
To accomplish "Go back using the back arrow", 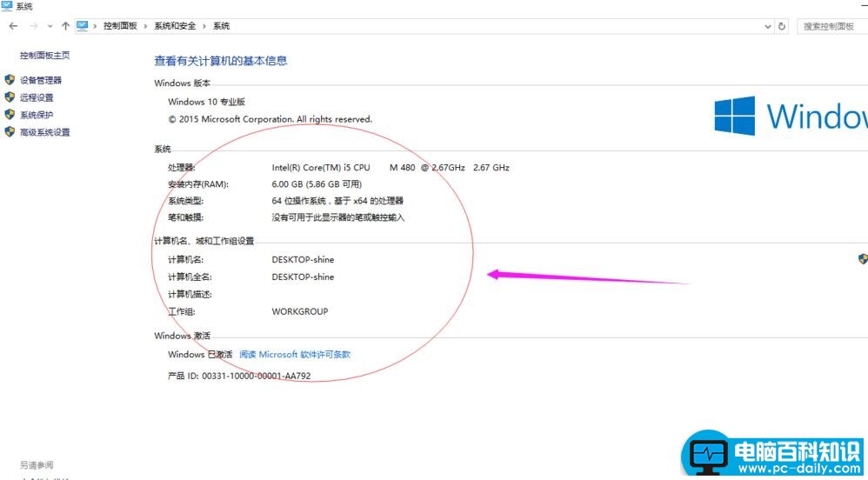I will click(13, 26).
